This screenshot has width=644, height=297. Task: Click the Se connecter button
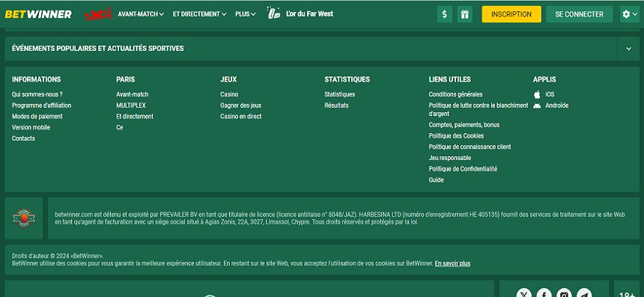tap(579, 14)
